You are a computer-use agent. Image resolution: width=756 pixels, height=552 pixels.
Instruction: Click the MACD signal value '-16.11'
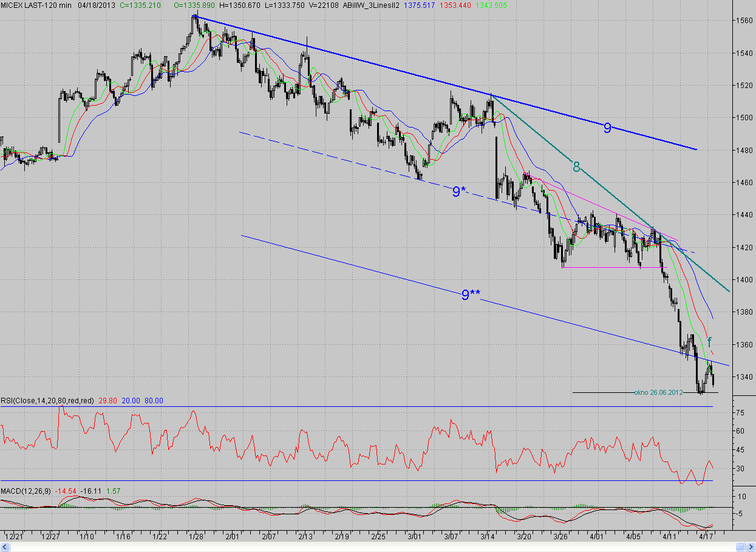coord(92,490)
